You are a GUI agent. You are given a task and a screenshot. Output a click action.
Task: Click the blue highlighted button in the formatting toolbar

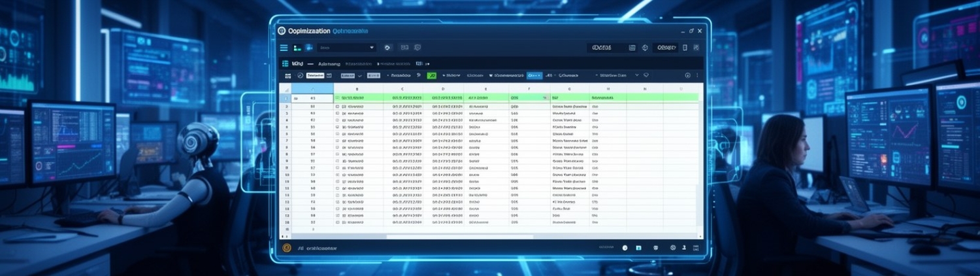coord(534,76)
